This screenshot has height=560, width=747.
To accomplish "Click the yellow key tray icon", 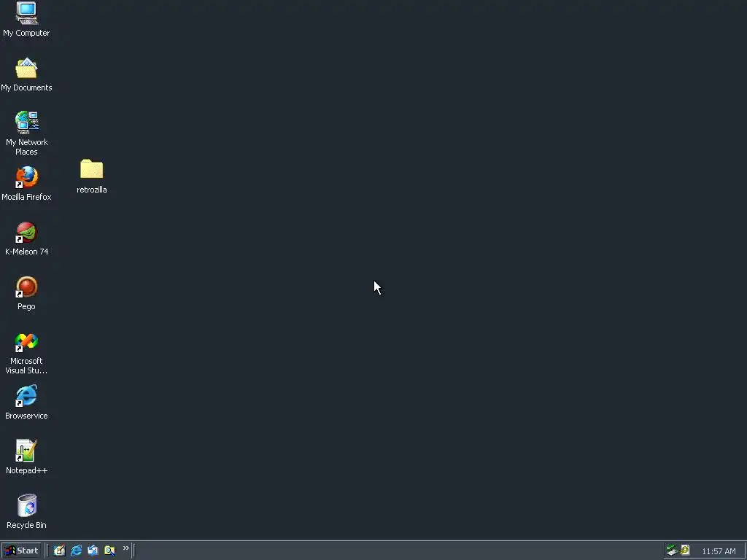I will 685,550.
